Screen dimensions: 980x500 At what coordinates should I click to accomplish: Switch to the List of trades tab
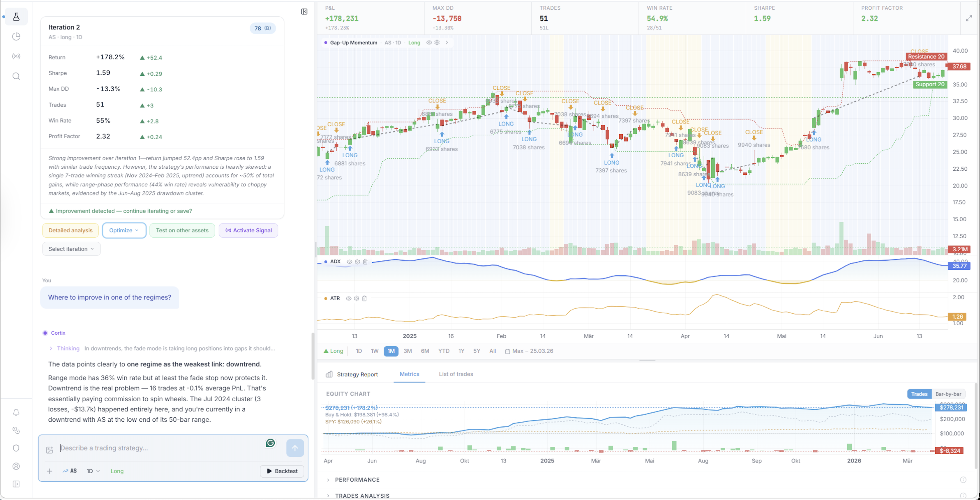click(456, 374)
